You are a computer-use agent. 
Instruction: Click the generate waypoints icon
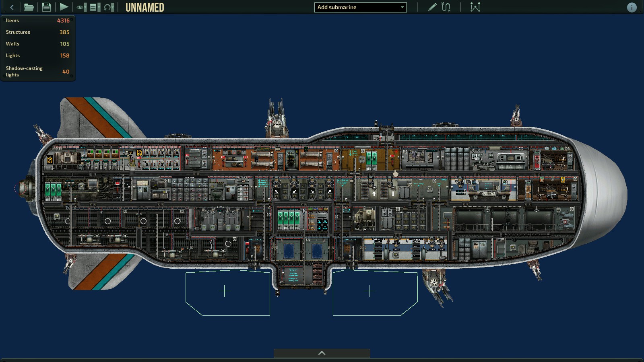click(475, 7)
